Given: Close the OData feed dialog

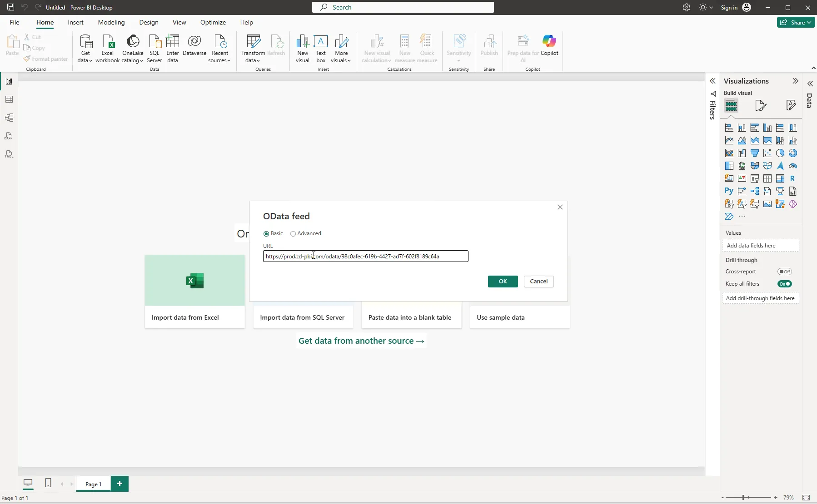Looking at the screenshot, I should tap(560, 207).
